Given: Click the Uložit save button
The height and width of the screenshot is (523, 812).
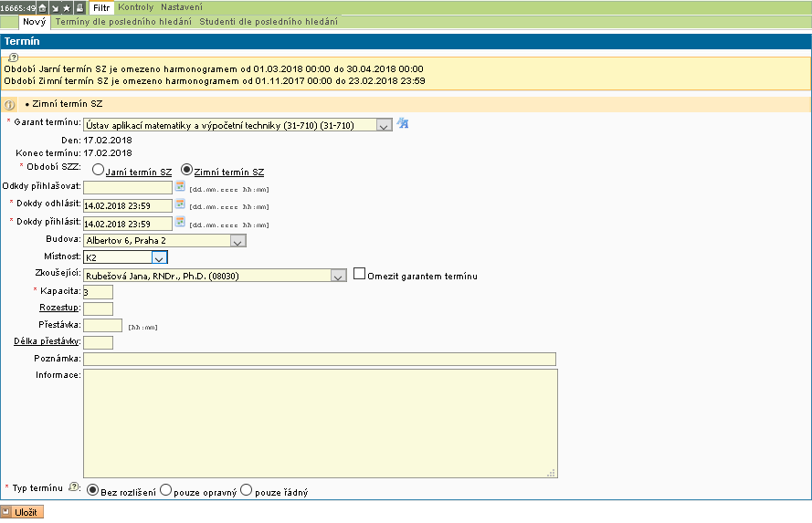Looking at the screenshot, I should tap(23, 513).
